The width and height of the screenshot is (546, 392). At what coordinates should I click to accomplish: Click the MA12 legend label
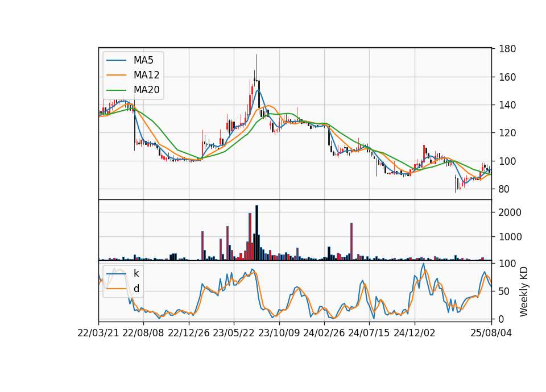(x=146, y=75)
